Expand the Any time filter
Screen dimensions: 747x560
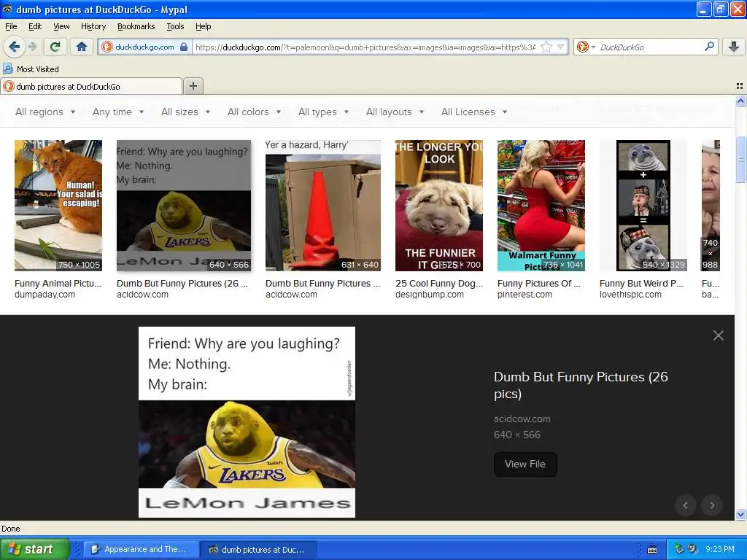click(118, 112)
